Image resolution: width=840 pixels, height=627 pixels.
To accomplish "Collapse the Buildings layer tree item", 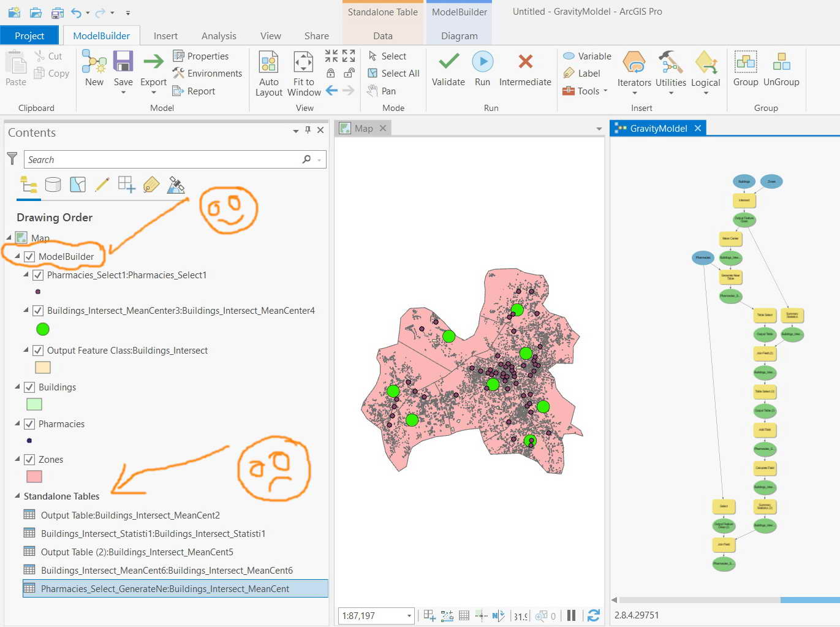I will [x=17, y=387].
